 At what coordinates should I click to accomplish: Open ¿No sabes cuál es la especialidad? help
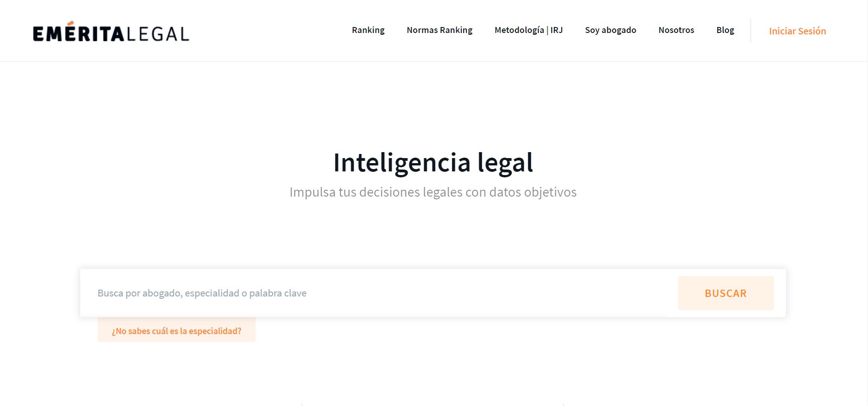click(177, 331)
